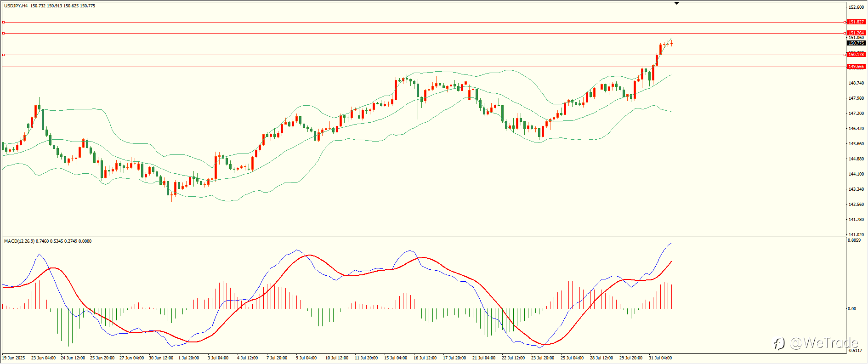The height and width of the screenshot is (364, 868).
Task: Click the 151.827 red price label
Action: pyautogui.click(x=856, y=22)
